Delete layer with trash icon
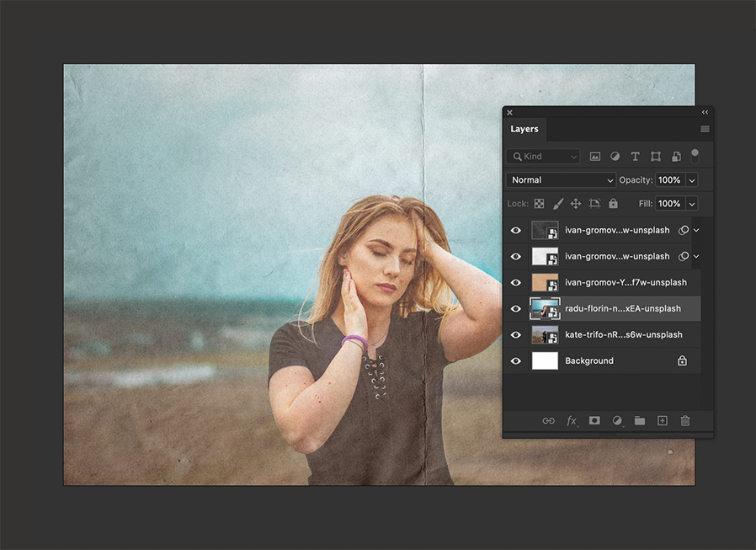This screenshot has height=550, width=756. [x=684, y=420]
